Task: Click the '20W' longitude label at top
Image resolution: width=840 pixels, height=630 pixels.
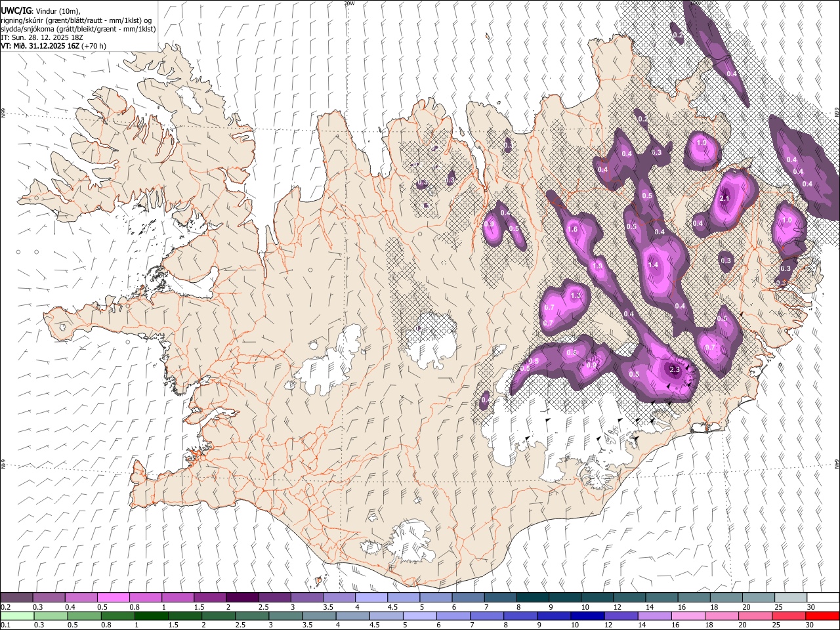Action: click(x=349, y=3)
